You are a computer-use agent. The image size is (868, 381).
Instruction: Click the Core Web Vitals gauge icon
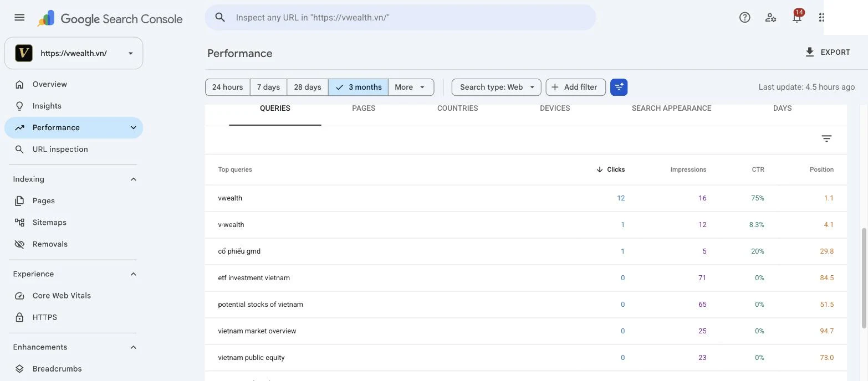click(19, 296)
